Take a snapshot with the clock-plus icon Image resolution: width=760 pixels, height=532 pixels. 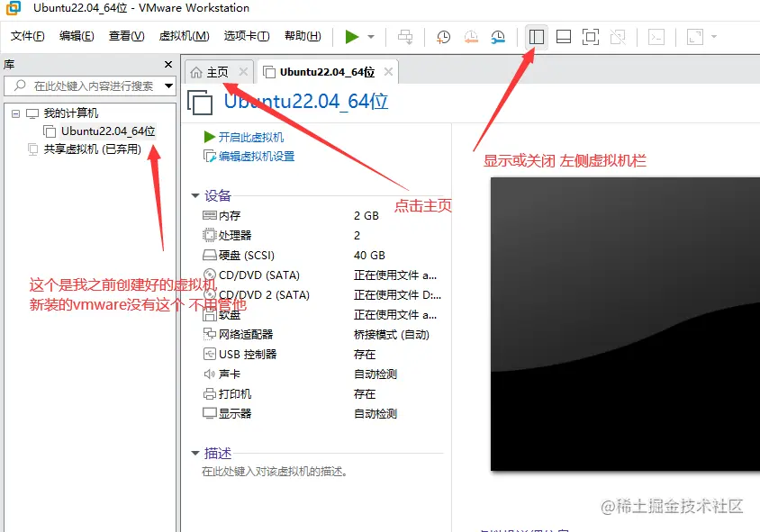pyautogui.click(x=443, y=37)
